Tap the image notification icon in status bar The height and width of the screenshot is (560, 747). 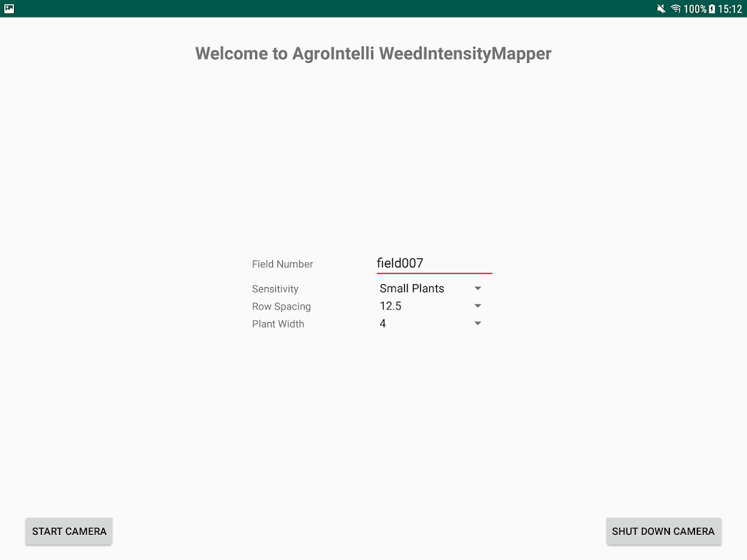[x=9, y=8]
